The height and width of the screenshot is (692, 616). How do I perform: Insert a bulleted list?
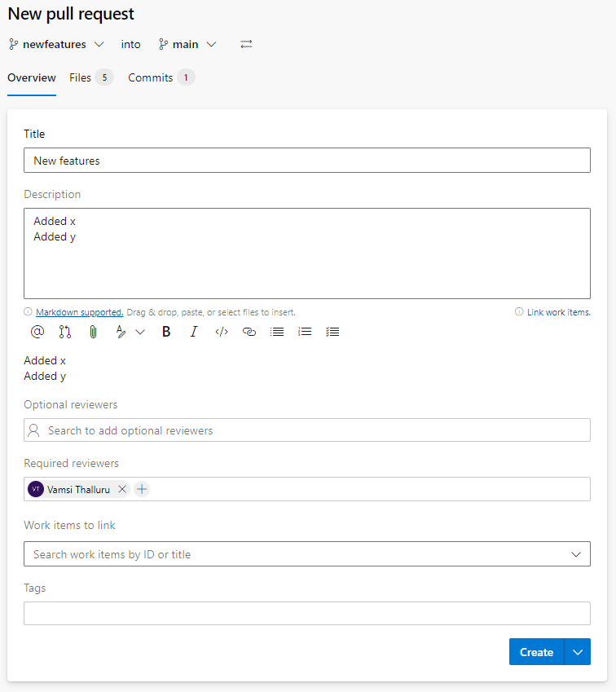(277, 332)
